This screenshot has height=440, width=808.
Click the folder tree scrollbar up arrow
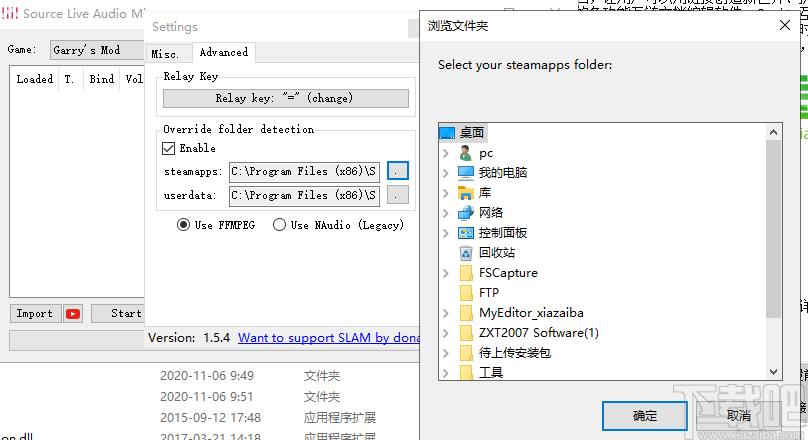point(773,132)
